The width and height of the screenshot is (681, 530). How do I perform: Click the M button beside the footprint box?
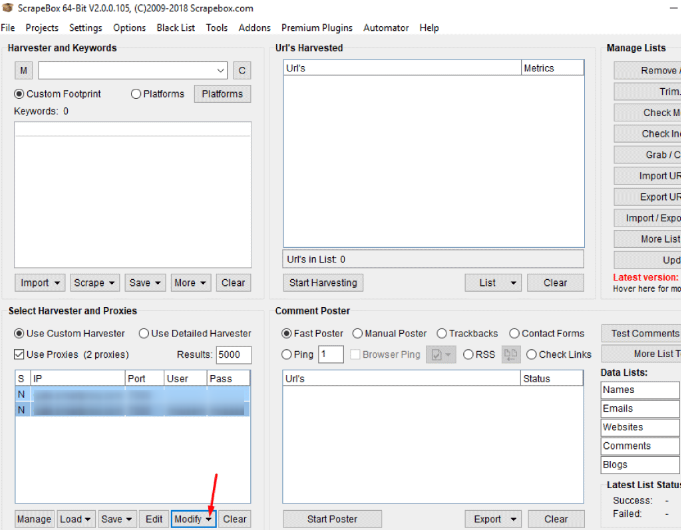click(23, 70)
